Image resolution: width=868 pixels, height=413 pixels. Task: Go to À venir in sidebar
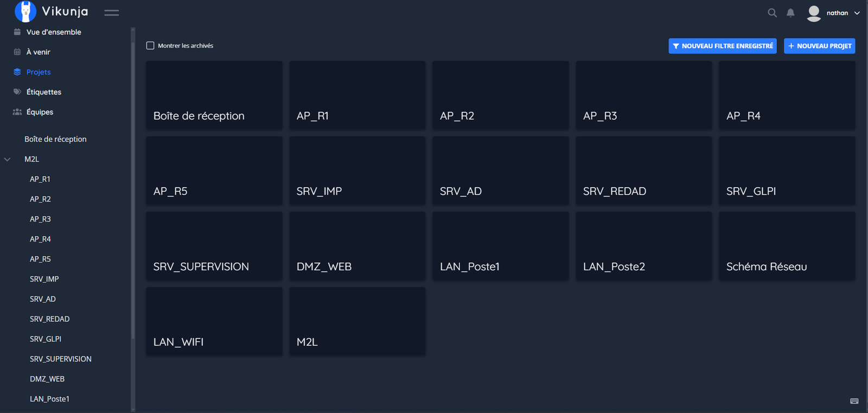[x=38, y=52]
